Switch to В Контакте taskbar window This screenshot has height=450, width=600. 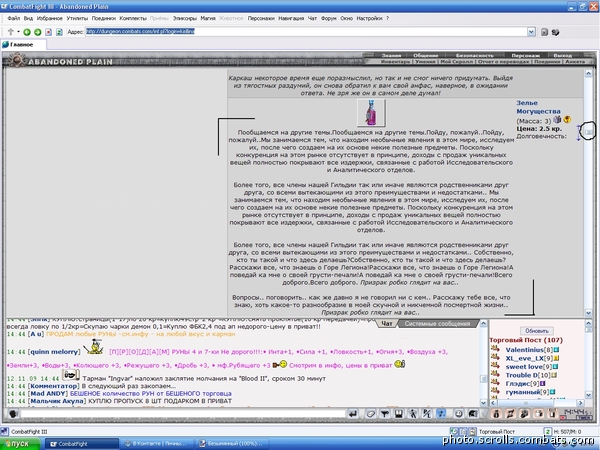[x=158, y=444]
